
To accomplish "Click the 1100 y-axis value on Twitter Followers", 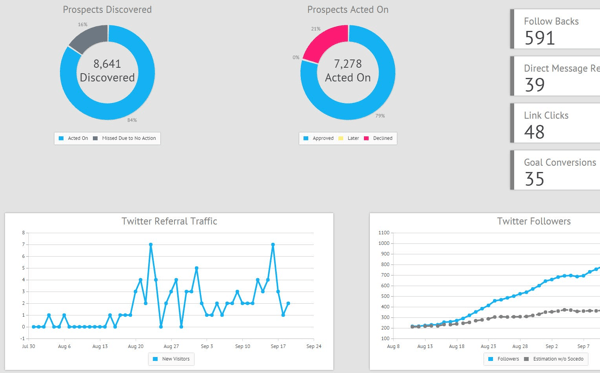I will pyautogui.click(x=384, y=233).
